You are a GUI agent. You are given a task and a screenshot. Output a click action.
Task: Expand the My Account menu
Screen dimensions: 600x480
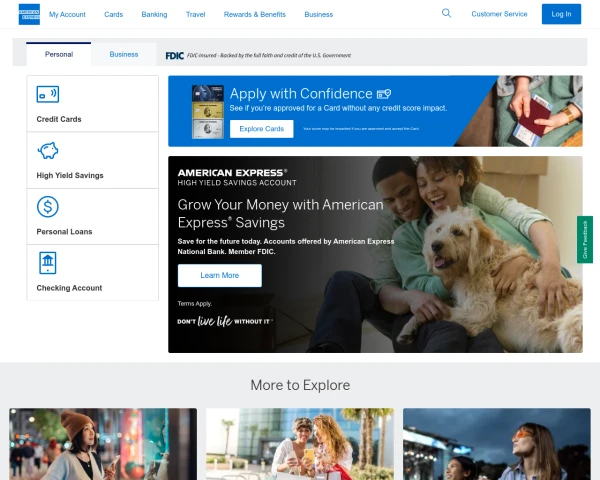coord(67,14)
